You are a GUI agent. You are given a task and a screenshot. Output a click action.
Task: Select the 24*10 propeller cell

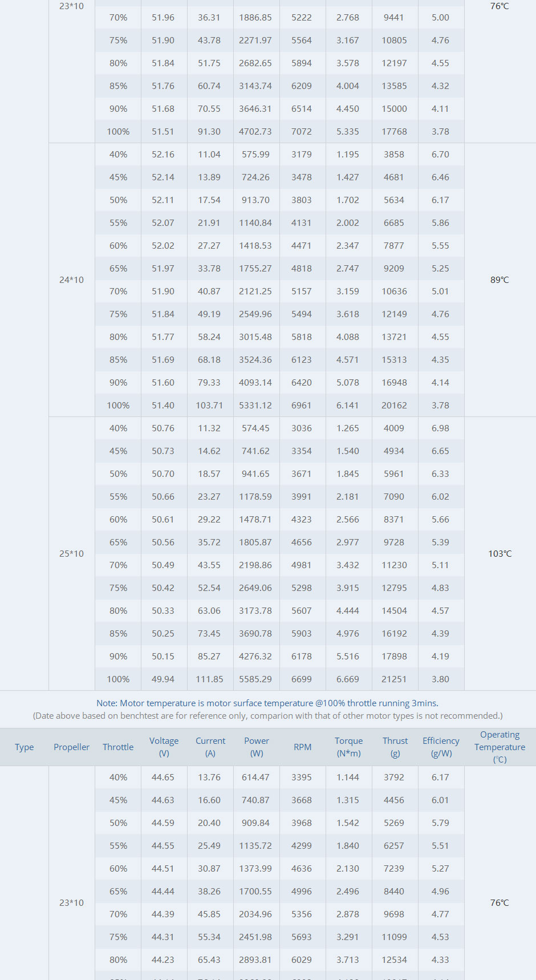pyautogui.click(x=71, y=280)
